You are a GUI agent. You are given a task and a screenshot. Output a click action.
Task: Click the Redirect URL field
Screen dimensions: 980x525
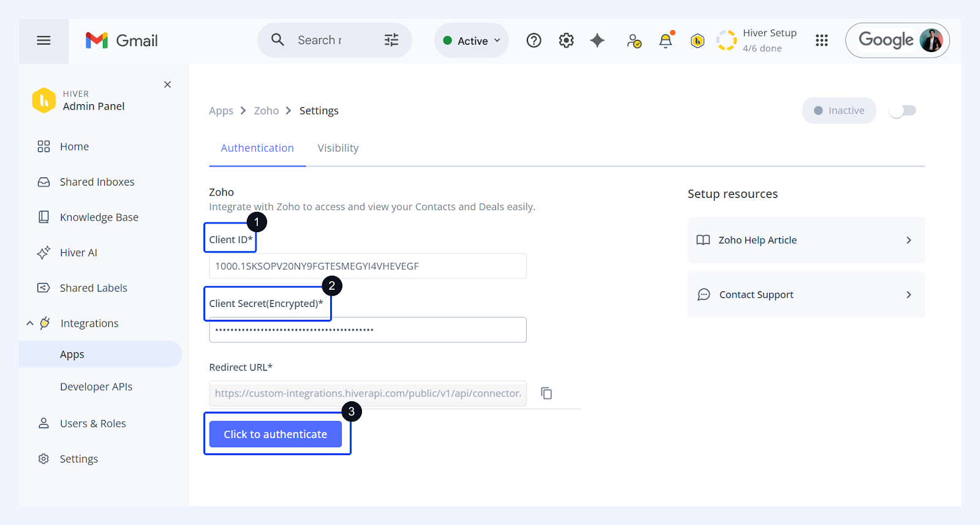(367, 393)
